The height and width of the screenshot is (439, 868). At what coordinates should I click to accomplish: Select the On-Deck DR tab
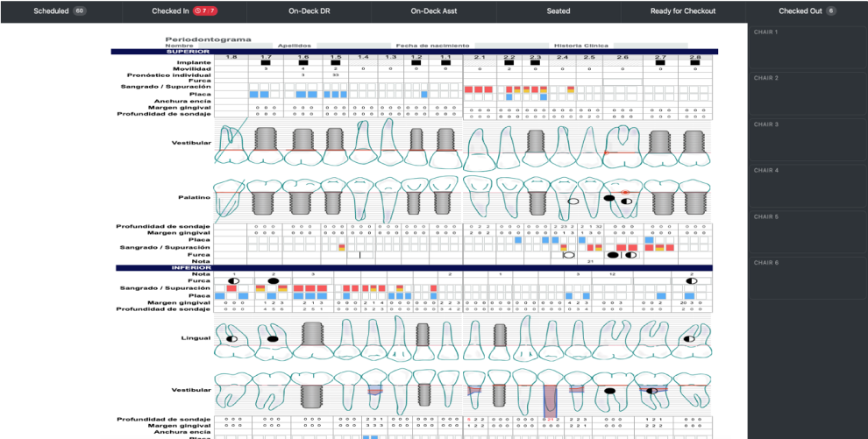[309, 11]
